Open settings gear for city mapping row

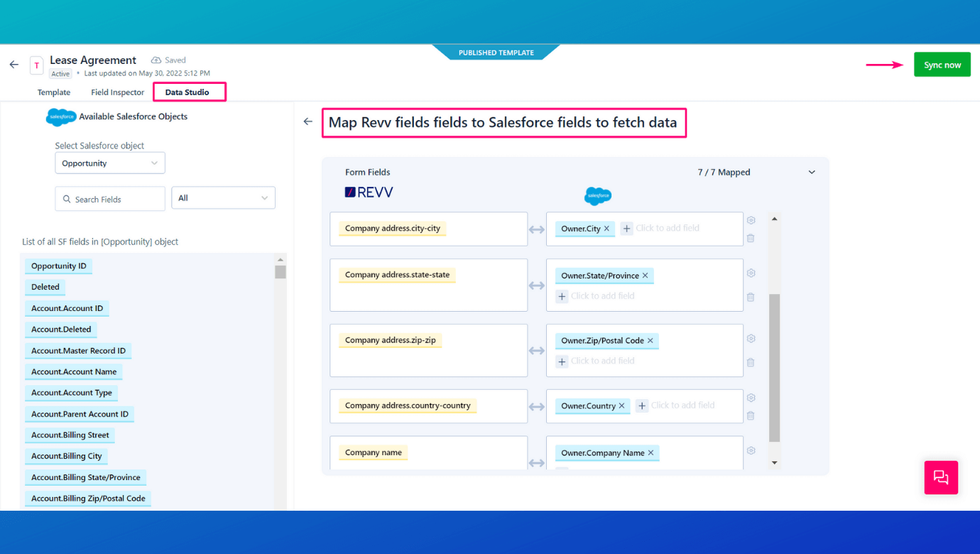[x=751, y=220]
